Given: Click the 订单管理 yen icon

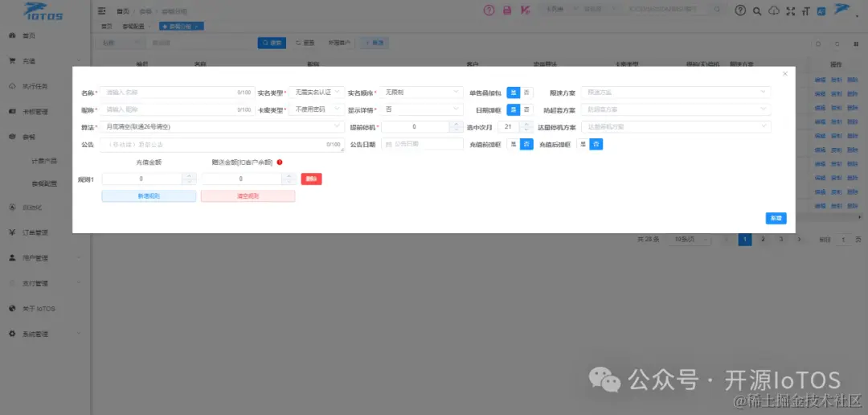Looking at the screenshot, I should [11, 232].
